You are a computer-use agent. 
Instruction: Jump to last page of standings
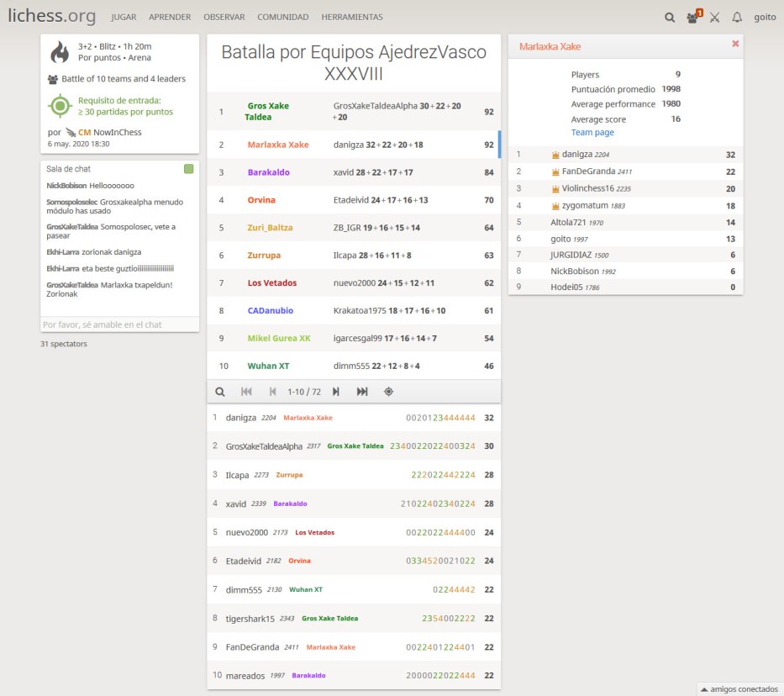coord(362,392)
